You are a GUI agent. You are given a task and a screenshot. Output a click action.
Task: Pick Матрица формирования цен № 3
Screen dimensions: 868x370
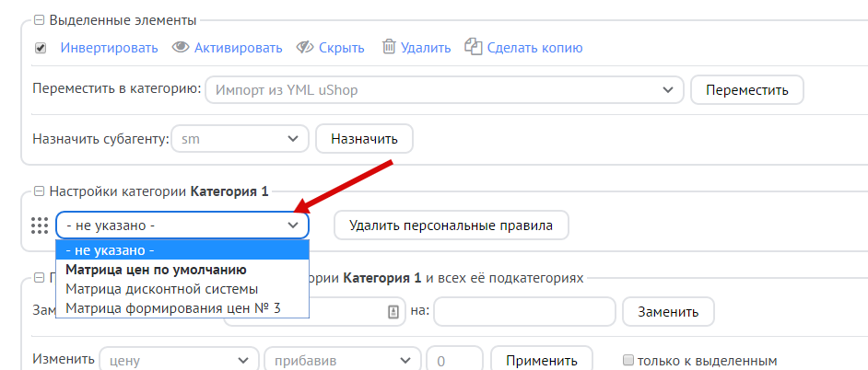[x=172, y=307]
